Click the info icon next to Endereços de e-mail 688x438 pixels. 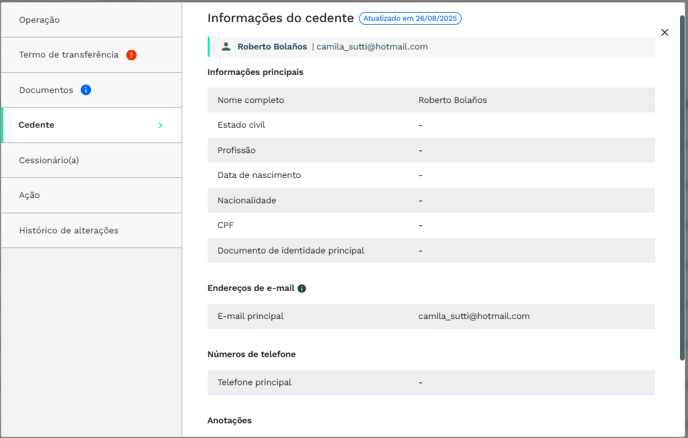[x=302, y=288]
